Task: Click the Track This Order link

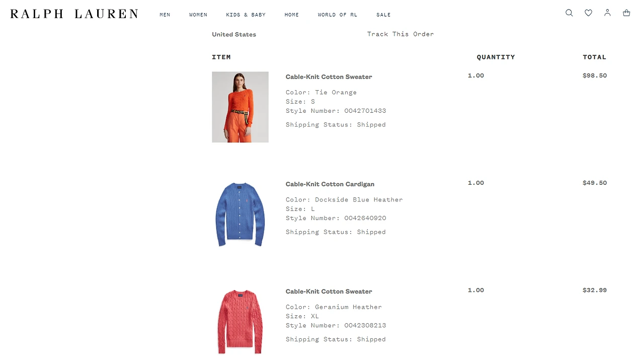Action: [x=400, y=34]
